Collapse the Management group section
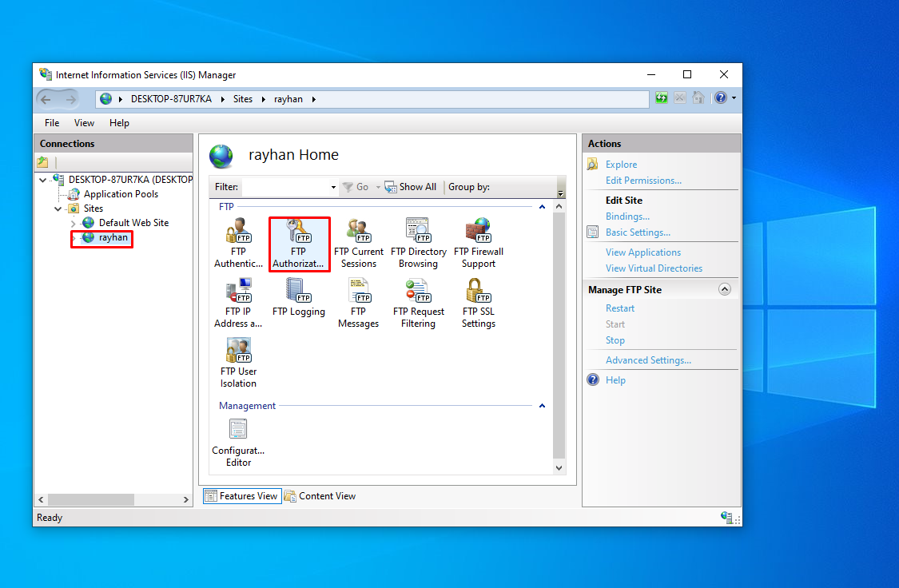 pyautogui.click(x=542, y=406)
